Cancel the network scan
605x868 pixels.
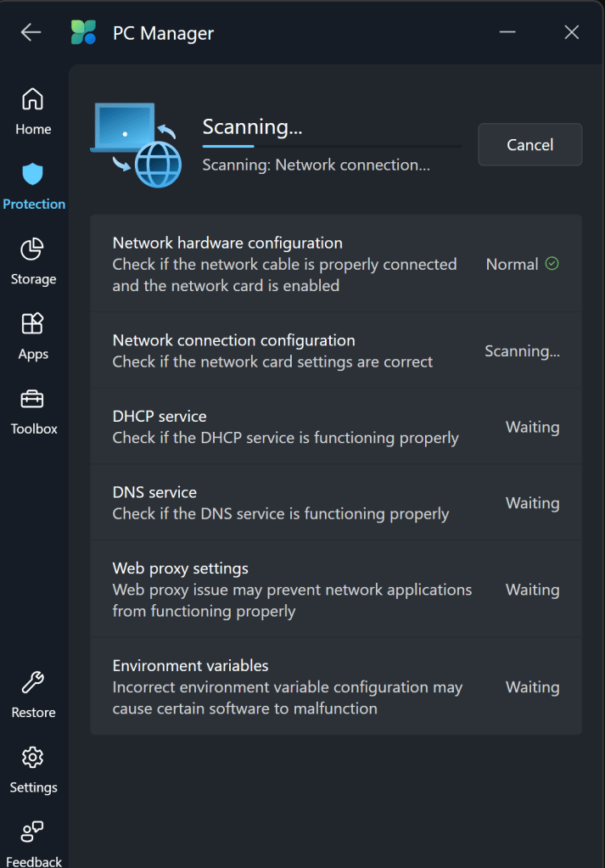tap(529, 144)
